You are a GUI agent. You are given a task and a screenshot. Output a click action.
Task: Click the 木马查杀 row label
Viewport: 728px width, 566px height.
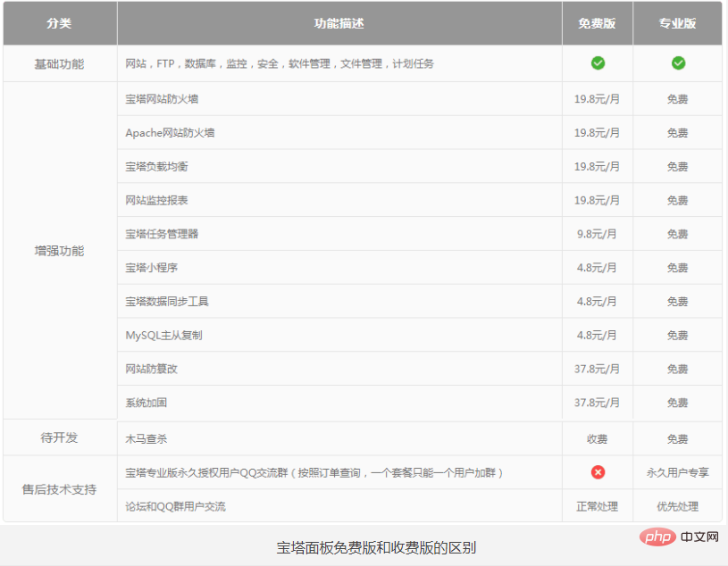(x=146, y=439)
